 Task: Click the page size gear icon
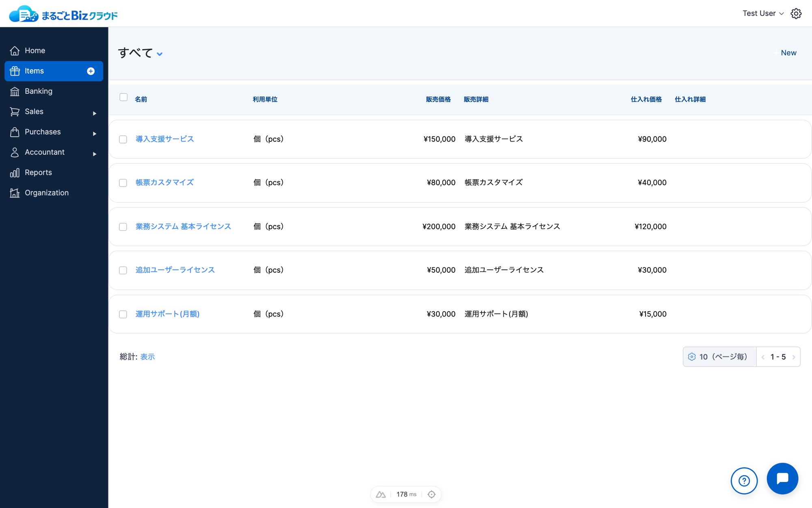point(692,357)
